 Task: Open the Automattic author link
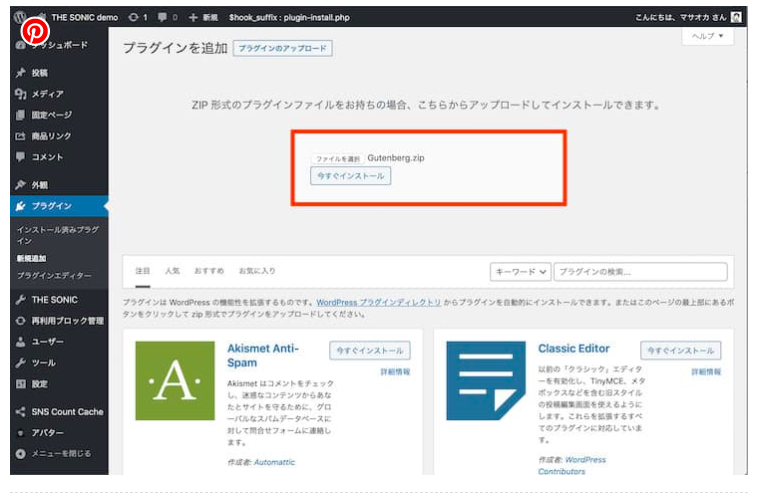tap(274, 462)
